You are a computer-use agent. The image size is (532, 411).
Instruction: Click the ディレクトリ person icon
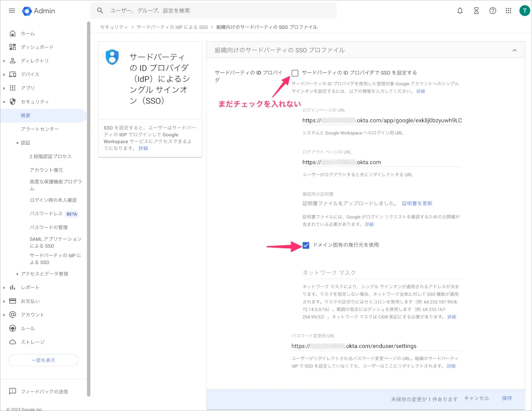(x=12, y=61)
